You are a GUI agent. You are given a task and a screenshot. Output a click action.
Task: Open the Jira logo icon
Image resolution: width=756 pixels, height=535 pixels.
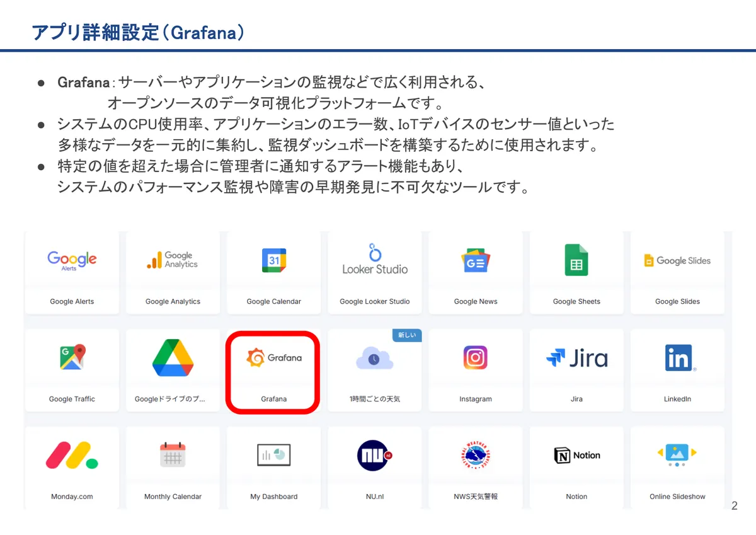coord(576,358)
